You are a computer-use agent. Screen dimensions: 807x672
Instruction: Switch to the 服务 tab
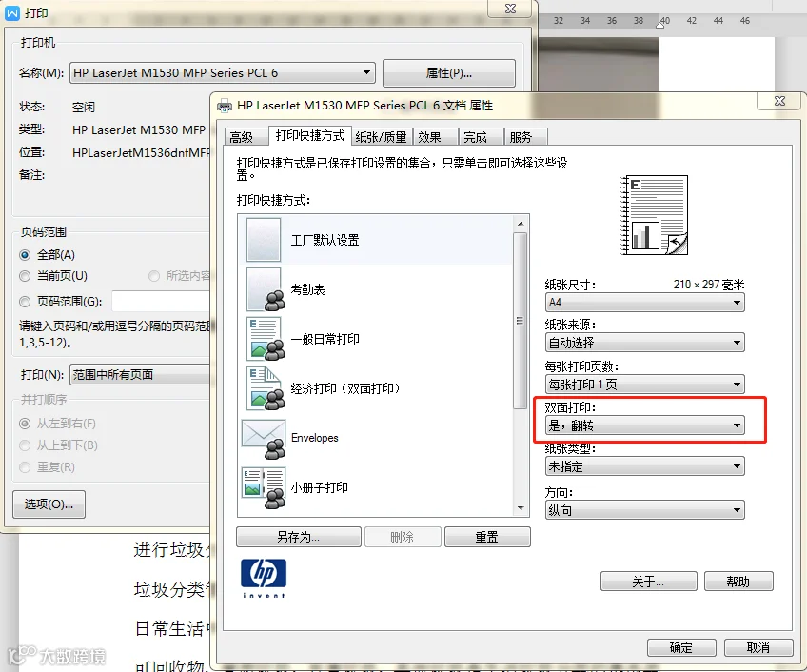coord(526,137)
